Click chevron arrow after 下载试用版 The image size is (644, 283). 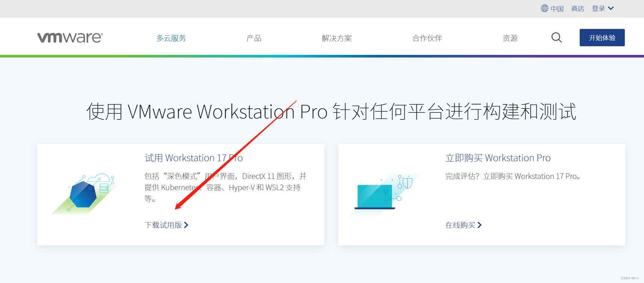(186, 225)
